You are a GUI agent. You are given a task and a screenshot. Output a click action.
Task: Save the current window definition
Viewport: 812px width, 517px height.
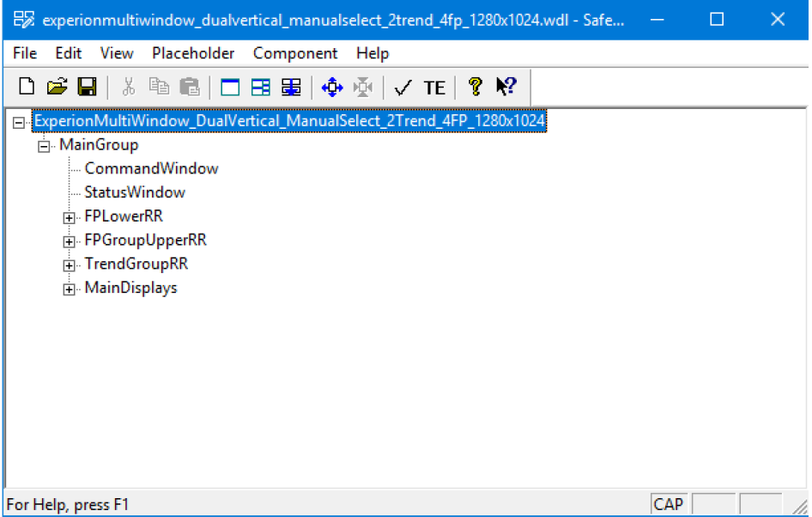click(x=87, y=86)
